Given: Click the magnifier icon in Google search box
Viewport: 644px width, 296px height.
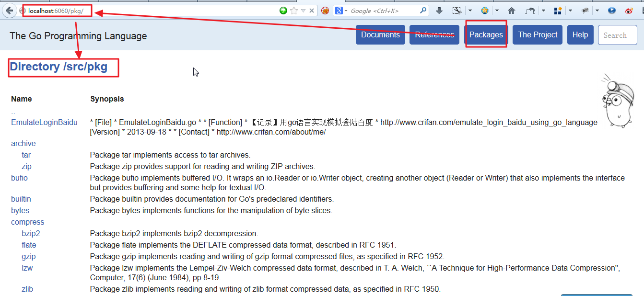Looking at the screenshot, I should [424, 10].
